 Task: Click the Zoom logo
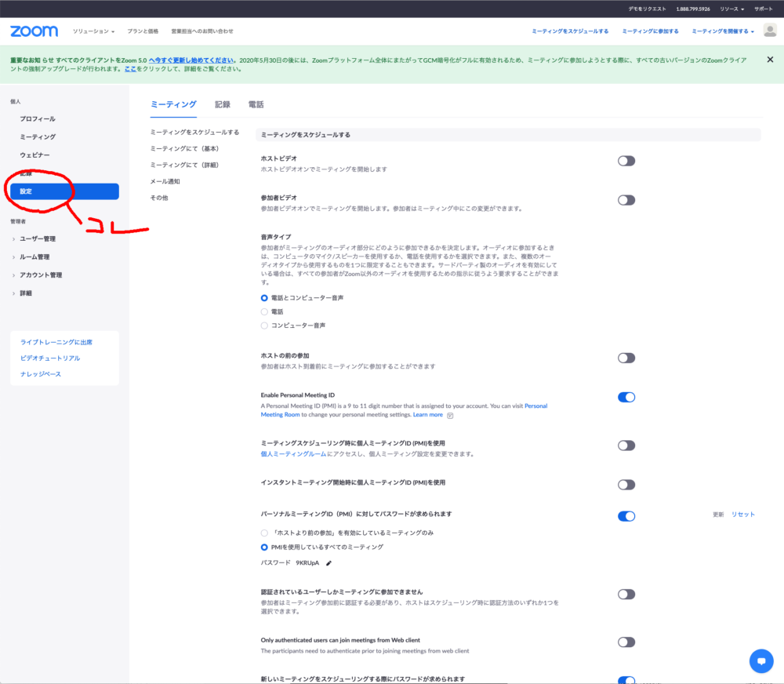34,31
